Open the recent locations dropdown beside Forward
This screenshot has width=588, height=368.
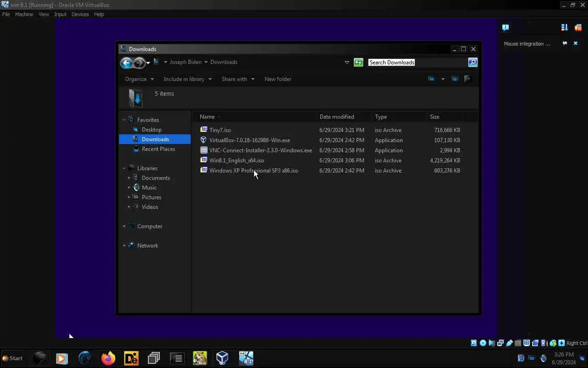click(x=148, y=63)
